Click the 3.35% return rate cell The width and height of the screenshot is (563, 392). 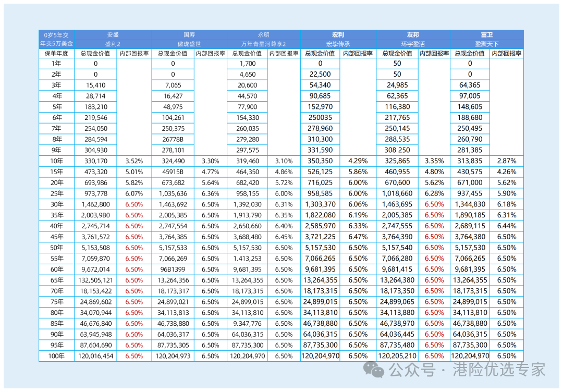434,161
